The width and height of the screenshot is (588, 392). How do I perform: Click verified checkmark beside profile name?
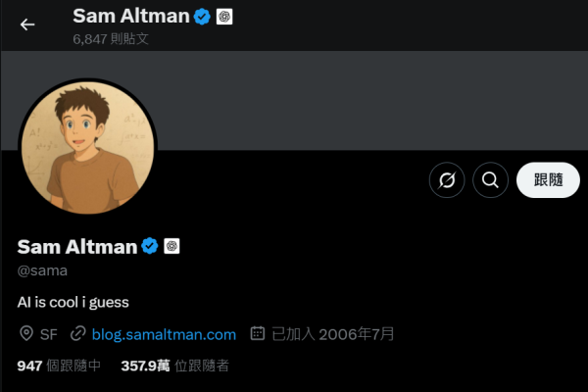click(x=150, y=246)
